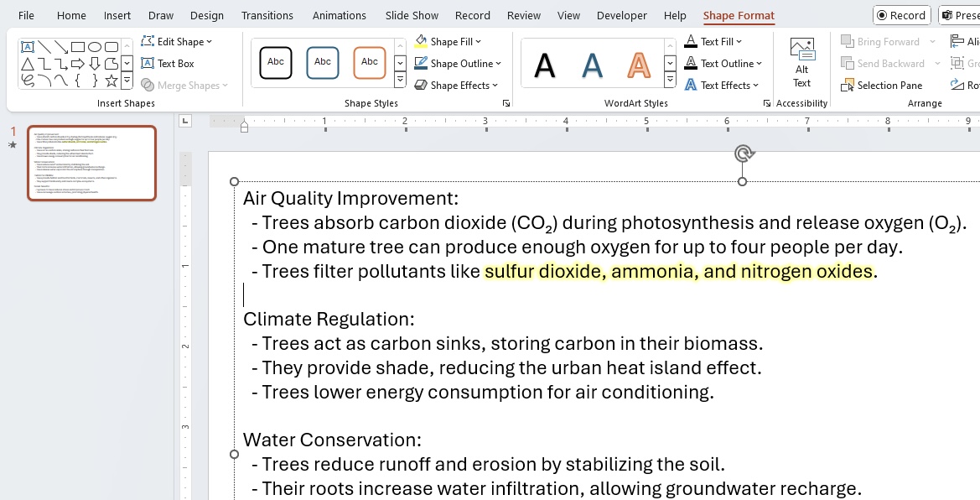Image resolution: width=980 pixels, height=500 pixels.
Task: Select the rectangle shape
Action: (x=78, y=47)
